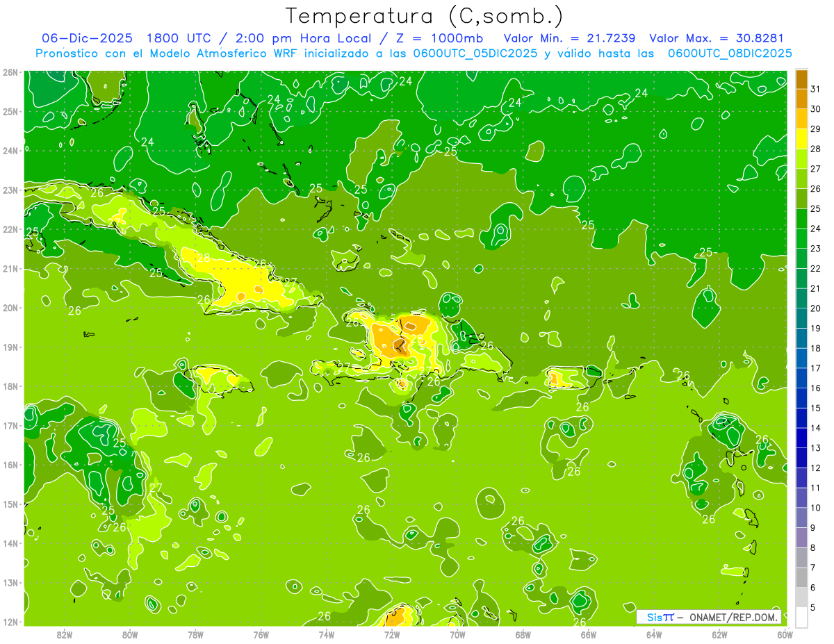Click the 78W longitude axis label
834x644 pixels.
point(195,634)
